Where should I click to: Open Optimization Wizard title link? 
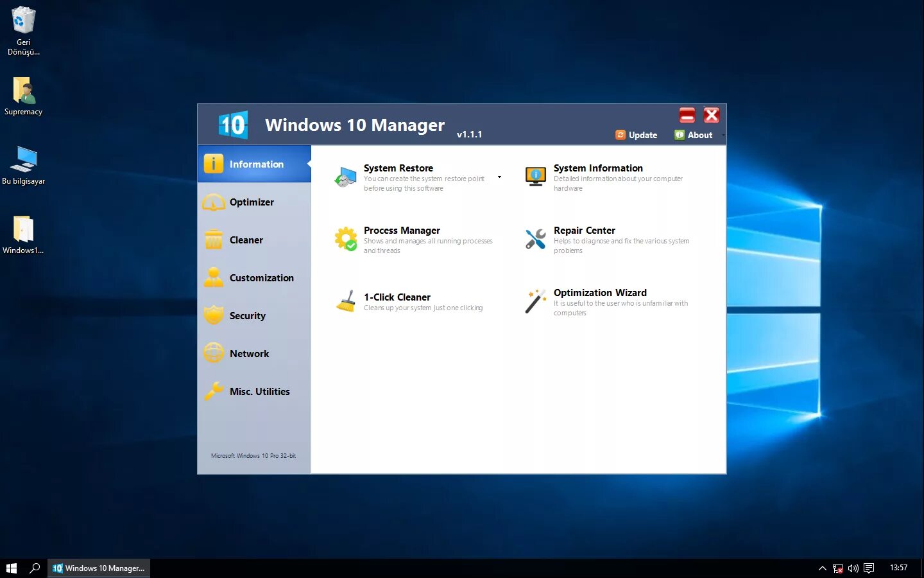600,293
